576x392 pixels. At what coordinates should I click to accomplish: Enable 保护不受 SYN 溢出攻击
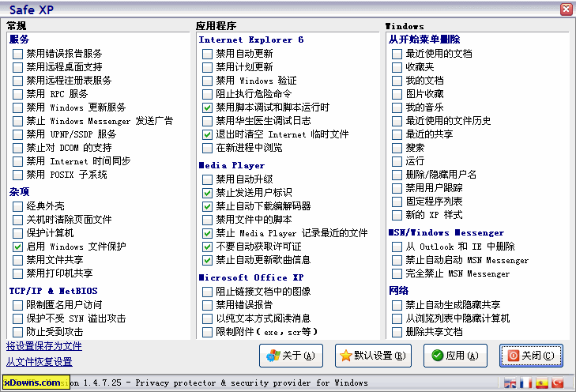click(17, 318)
